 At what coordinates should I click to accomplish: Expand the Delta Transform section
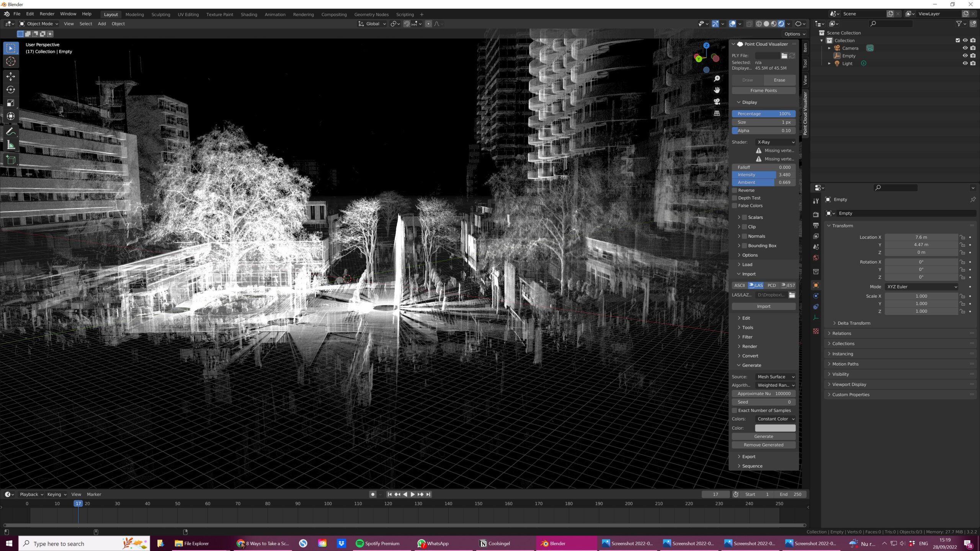pos(854,323)
